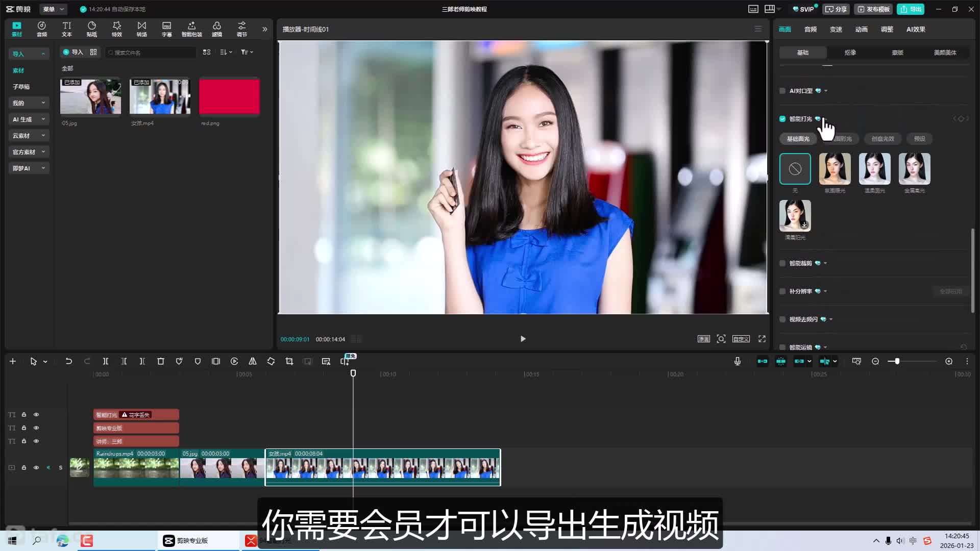The image size is (980, 551).
Task: Click the 导出 export button
Action: 911,9
